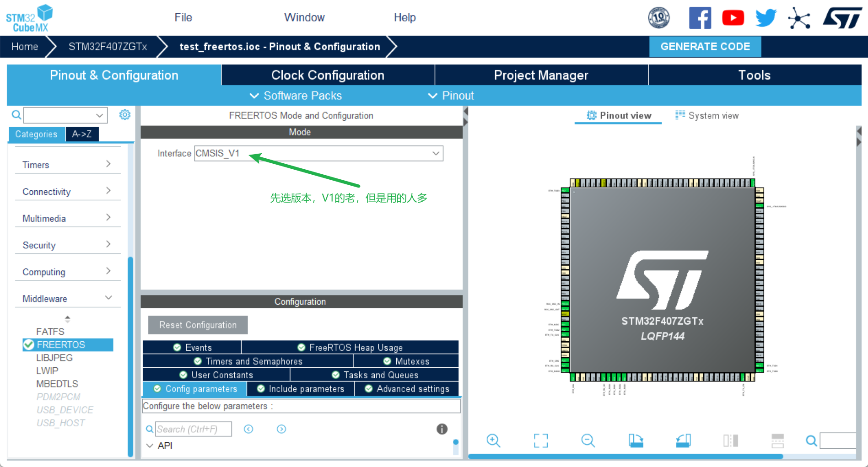Screen dimensions: 868x467
Task: Switch to the A->Z list tab
Action: (x=82, y=134)
